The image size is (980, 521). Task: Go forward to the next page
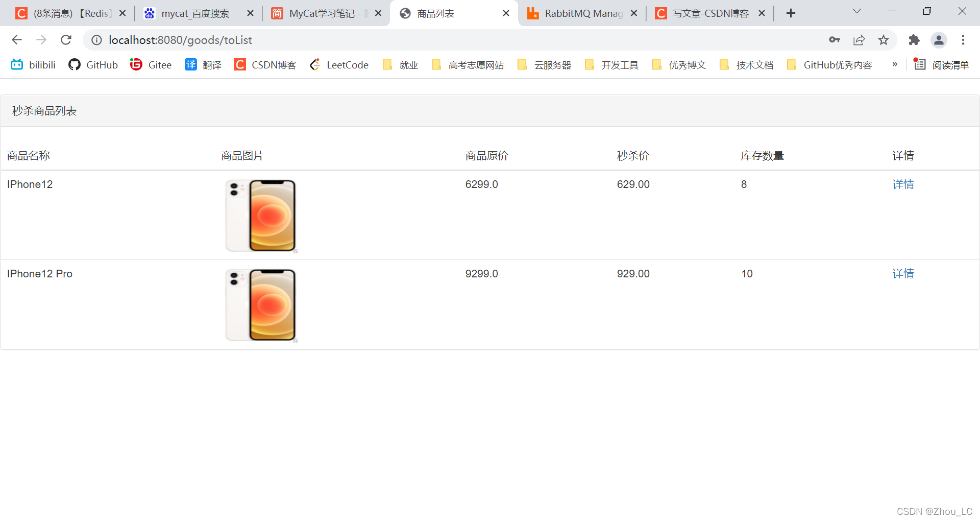[x=41, y=40]
